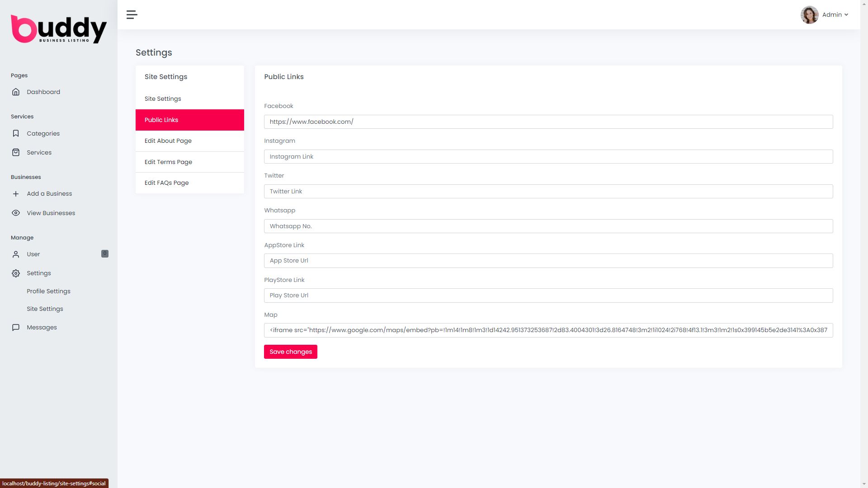Click the Admin avatar picture
This screenshot has height=488, width=868.
809,15
